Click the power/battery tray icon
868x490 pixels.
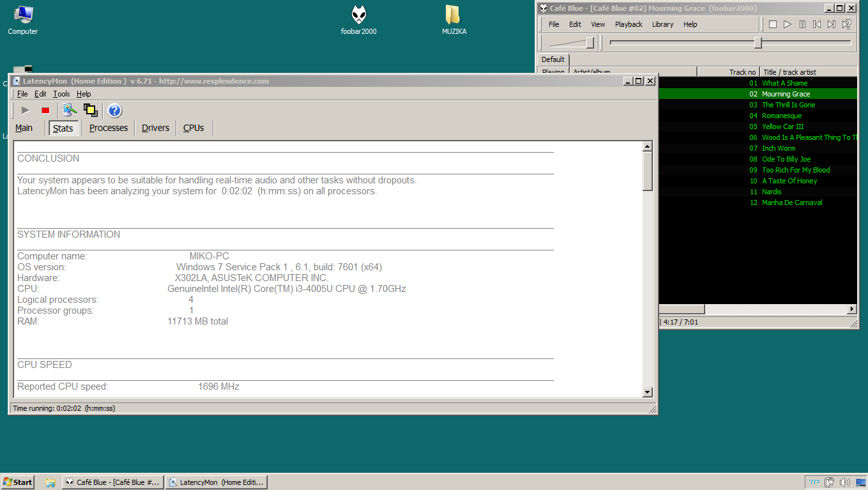pos(830,482)
